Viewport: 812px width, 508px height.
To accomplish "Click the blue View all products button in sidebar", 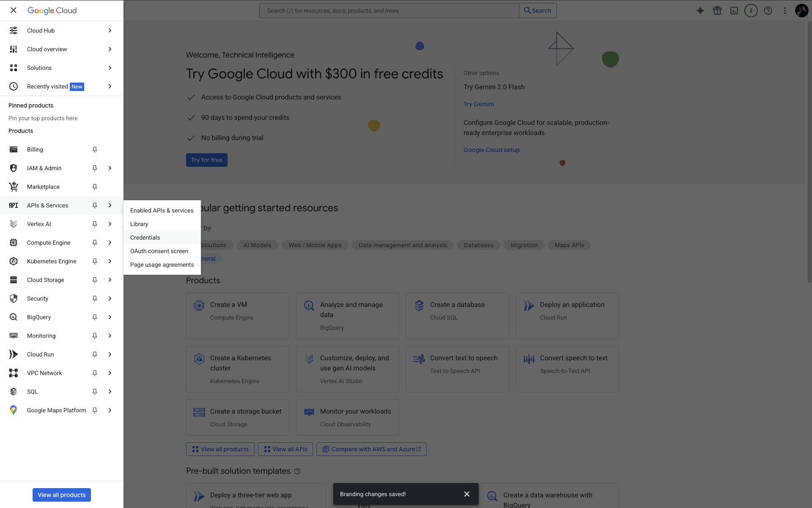I will tap(62, 495).
